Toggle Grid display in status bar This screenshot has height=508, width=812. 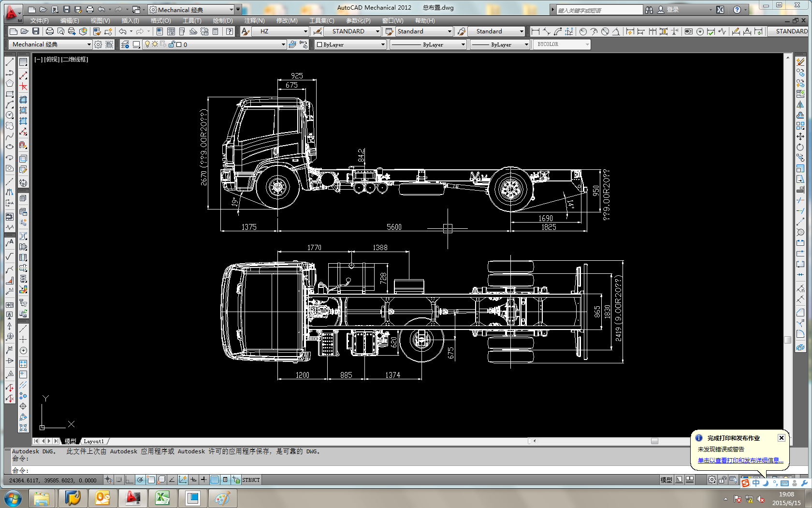tap(119, 480)
